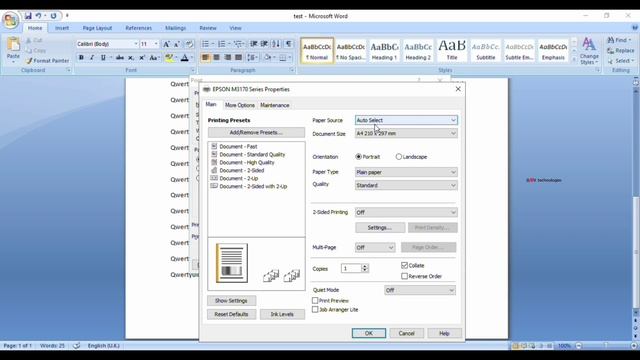Click the Cancel button in properties dialog
The width and height of the screenshot is (640, 360).
(x=407, y=333)
